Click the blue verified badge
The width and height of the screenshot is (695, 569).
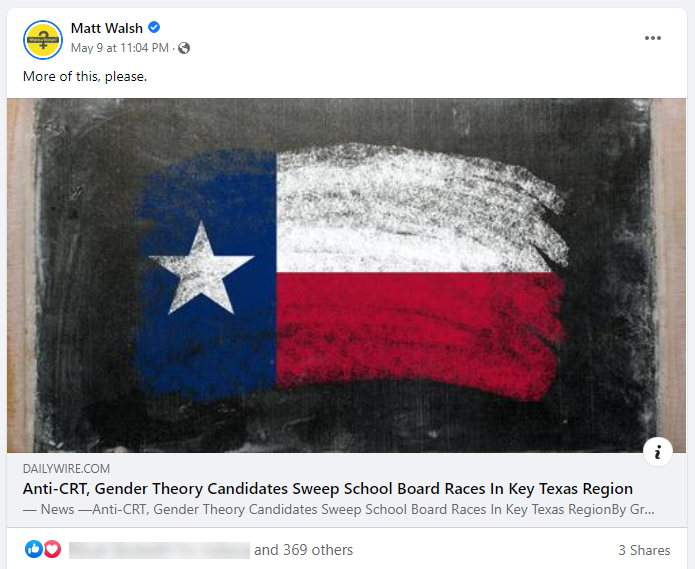(154, 28)
